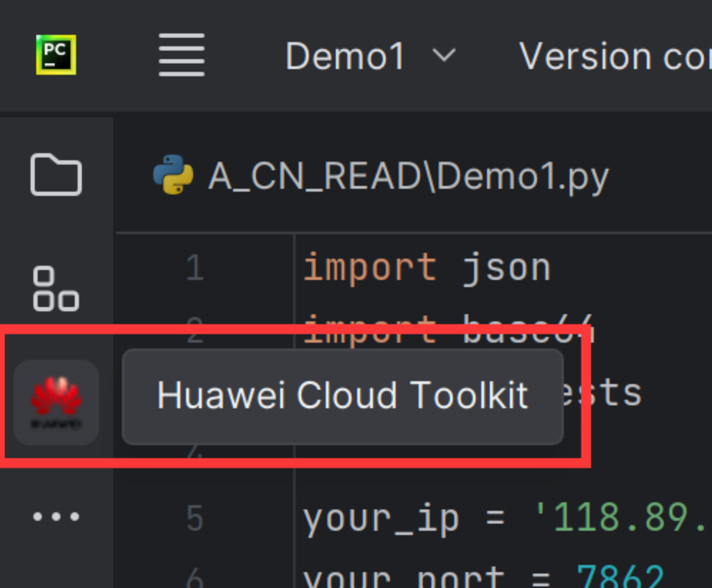Click the your_ip variable name
This screenshot has height=588, width=712.
[x=381, y=520]
